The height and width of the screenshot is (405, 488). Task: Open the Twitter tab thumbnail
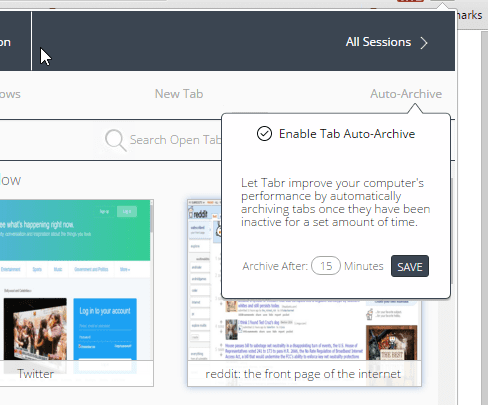[x=76, y=280]
